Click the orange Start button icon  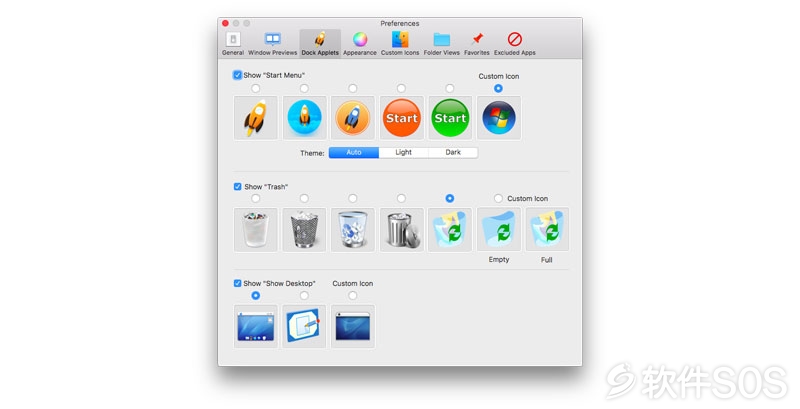pyautogui.click(x=402, y=118)
